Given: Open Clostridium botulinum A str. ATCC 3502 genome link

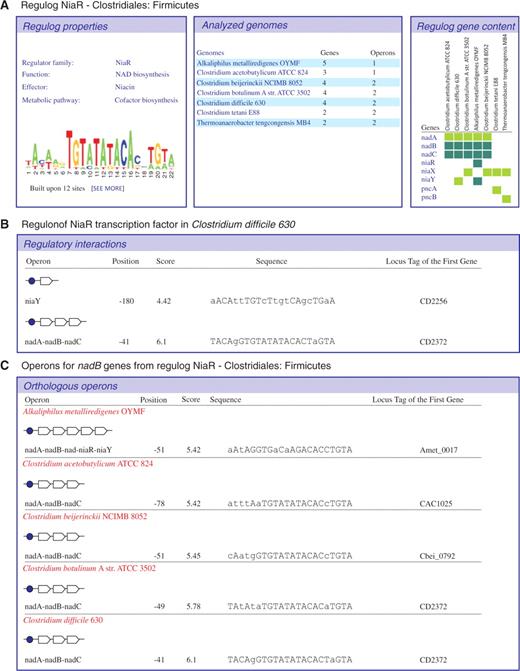Looking at the screenshot, I should 253,92.
